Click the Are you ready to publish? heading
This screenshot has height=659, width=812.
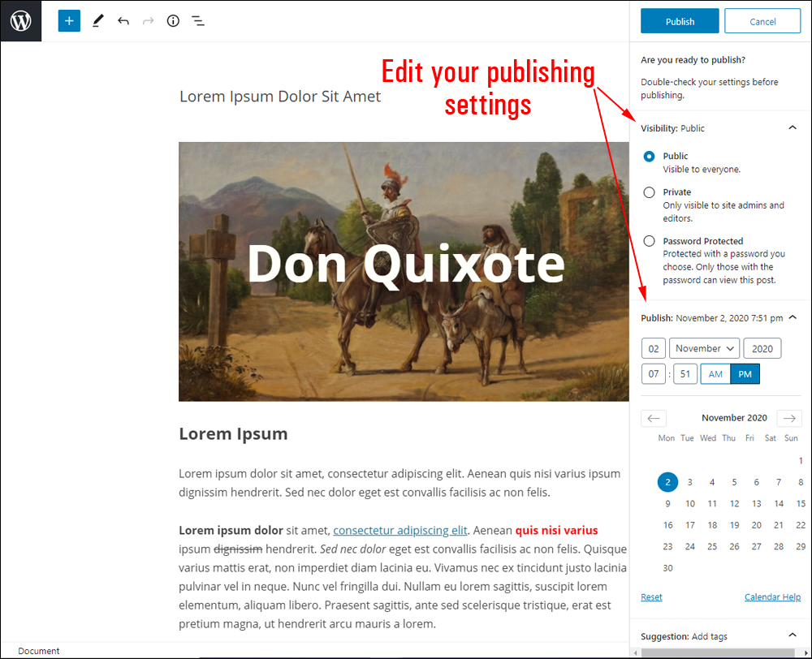[x=693, y=60]
